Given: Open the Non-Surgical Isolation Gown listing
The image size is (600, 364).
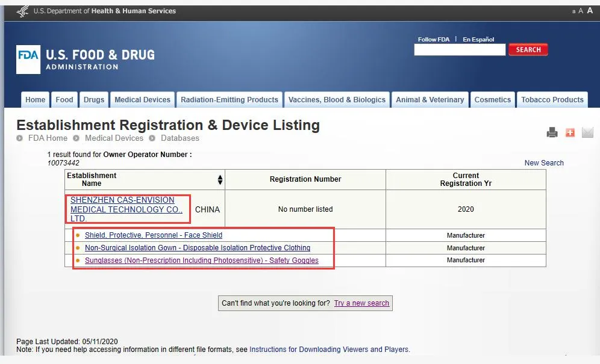Looking at the screenshot, I should [x=198, y=248].
